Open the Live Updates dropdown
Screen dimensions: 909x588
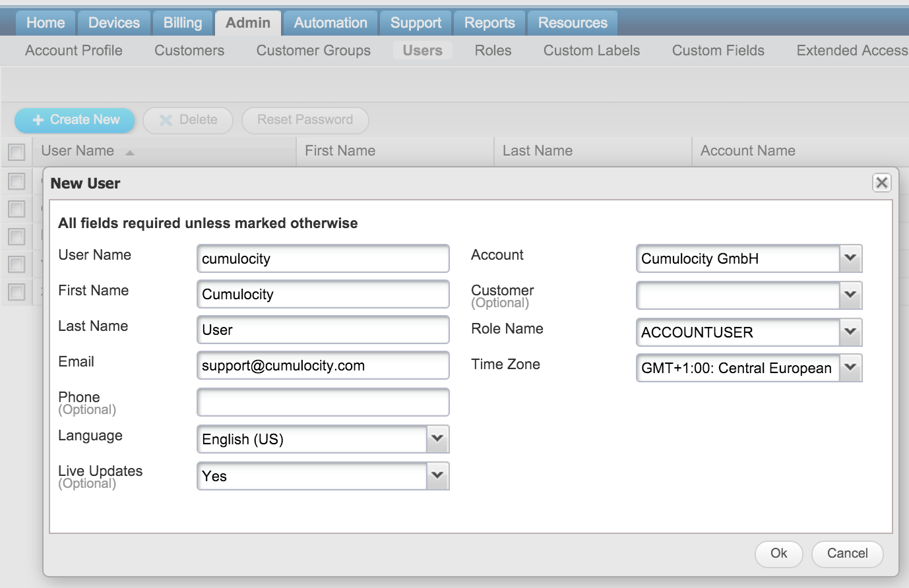pos(437,475)
